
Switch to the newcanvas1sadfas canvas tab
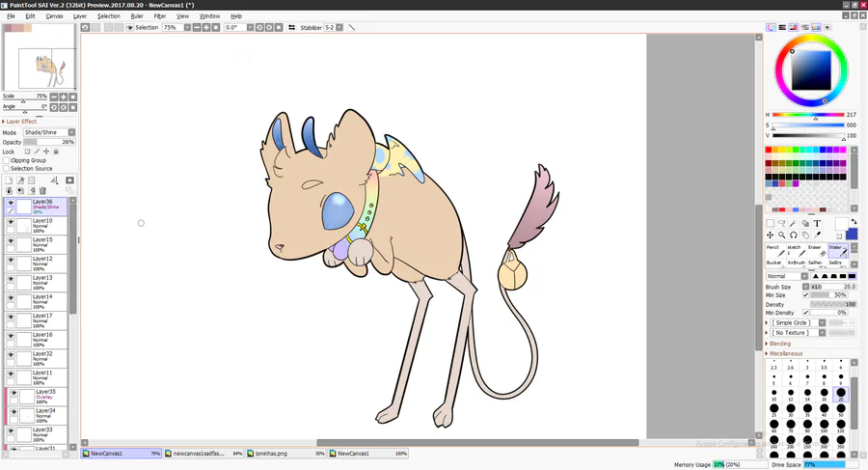click(203, 454)
